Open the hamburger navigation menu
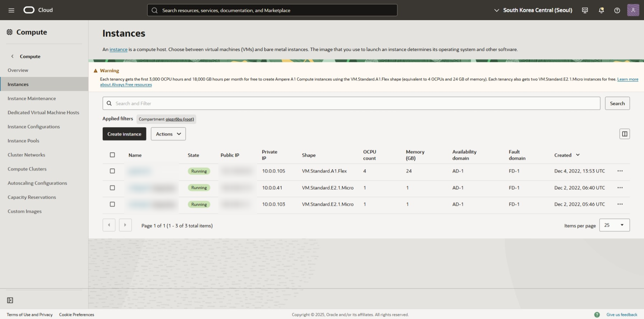The image size is (644, 319). 11,10
